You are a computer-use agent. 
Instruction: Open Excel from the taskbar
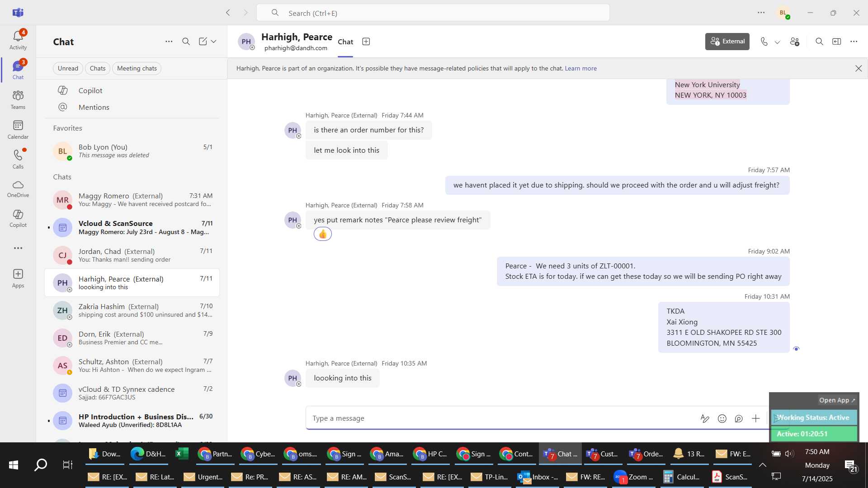pyautogui.click(x=182, y=454)
